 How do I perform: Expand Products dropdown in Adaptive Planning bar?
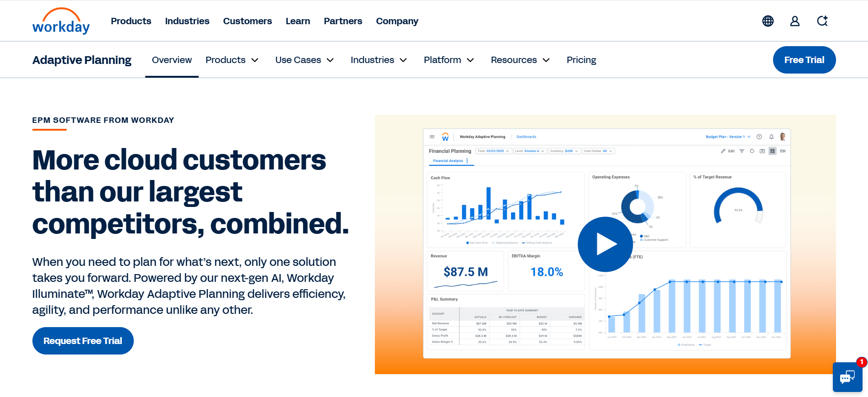pos(232,60)
